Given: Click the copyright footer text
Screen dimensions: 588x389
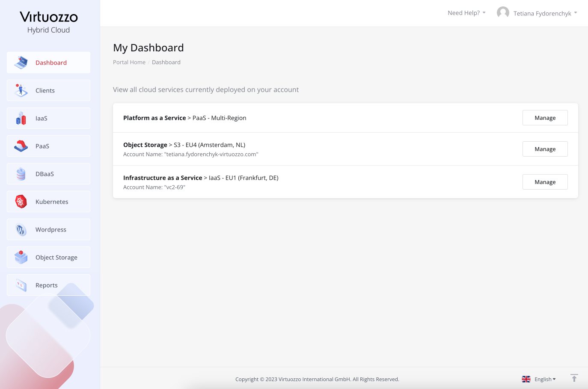Looking at the screenshot, I should coord(317,379).
